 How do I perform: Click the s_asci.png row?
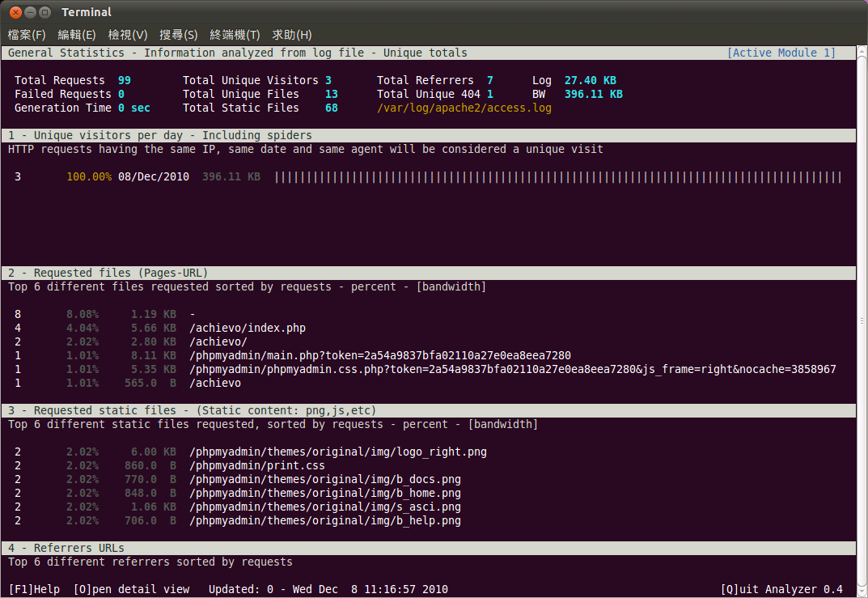[429, 507]
